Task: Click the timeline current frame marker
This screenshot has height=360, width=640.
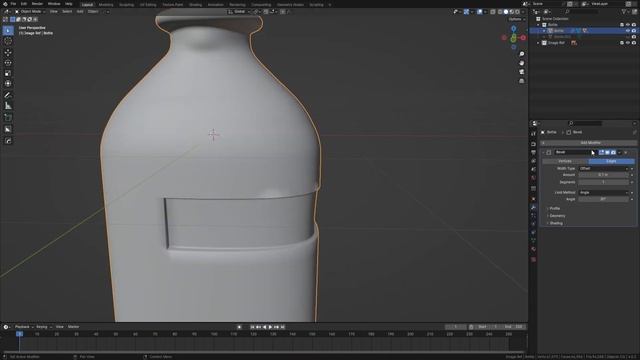Action: (x=19, y=334)
